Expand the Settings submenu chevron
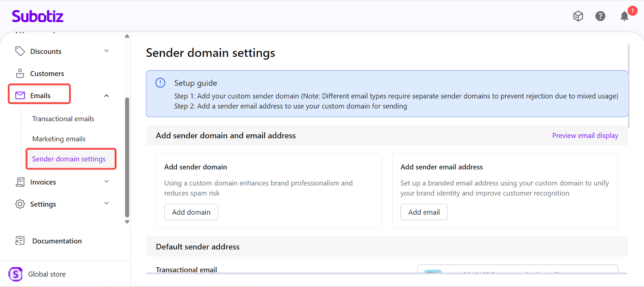This screenshot has width=644, height=287. (107, 203)
